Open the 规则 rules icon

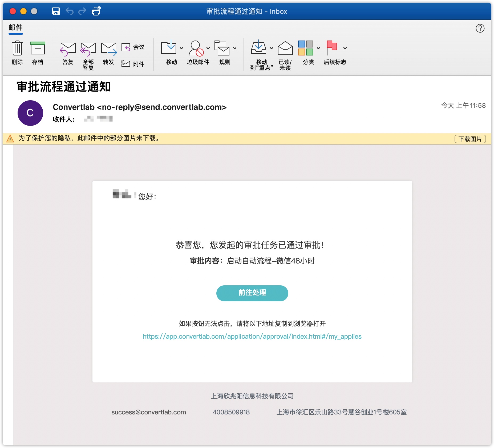pos(222,48)
